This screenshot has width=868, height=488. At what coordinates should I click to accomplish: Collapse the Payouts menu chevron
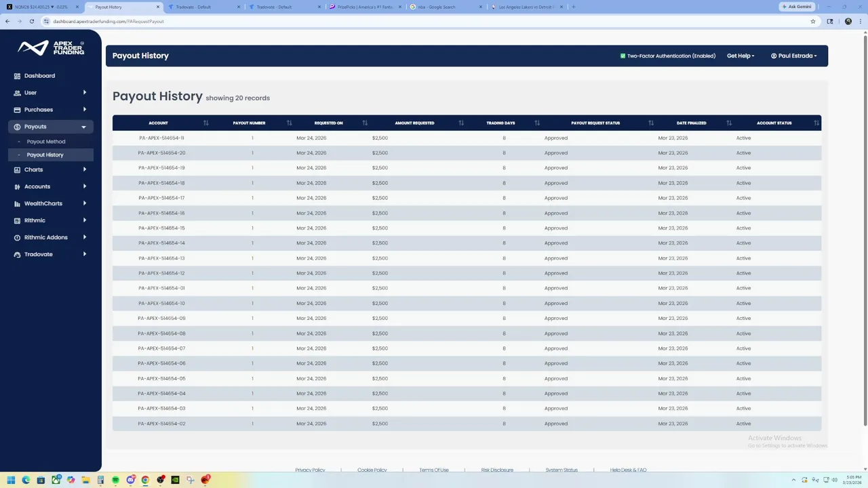pyautogui.click(x=84, y=127)
